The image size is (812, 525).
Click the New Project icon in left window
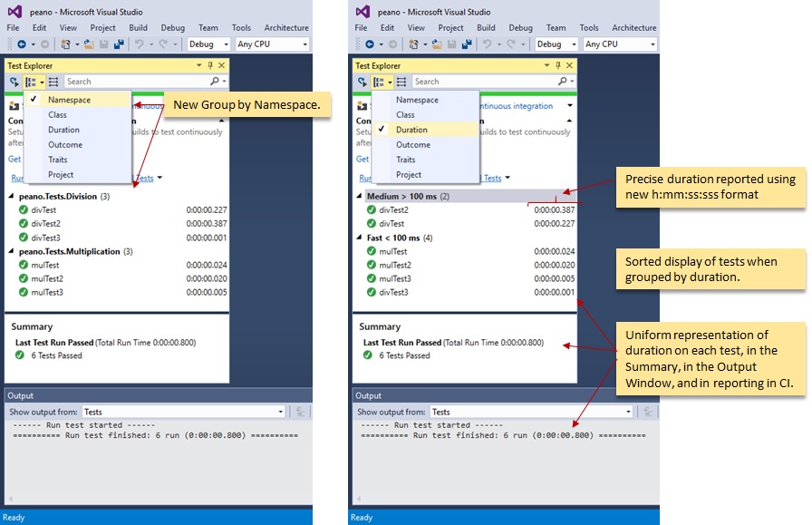(65, 44)
